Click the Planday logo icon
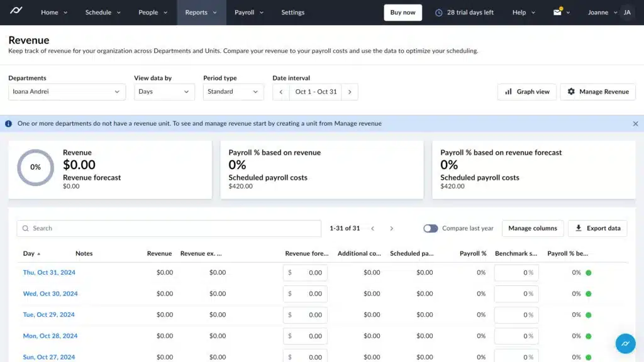Viewport: 644px width, 362px height. pyautogui.click(x=15, y=13)
